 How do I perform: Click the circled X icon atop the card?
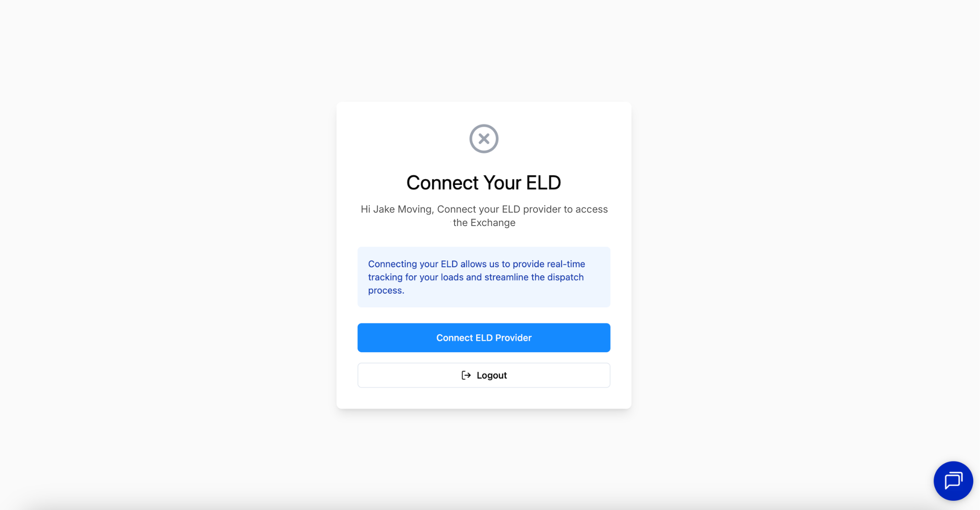click(484, 139)
